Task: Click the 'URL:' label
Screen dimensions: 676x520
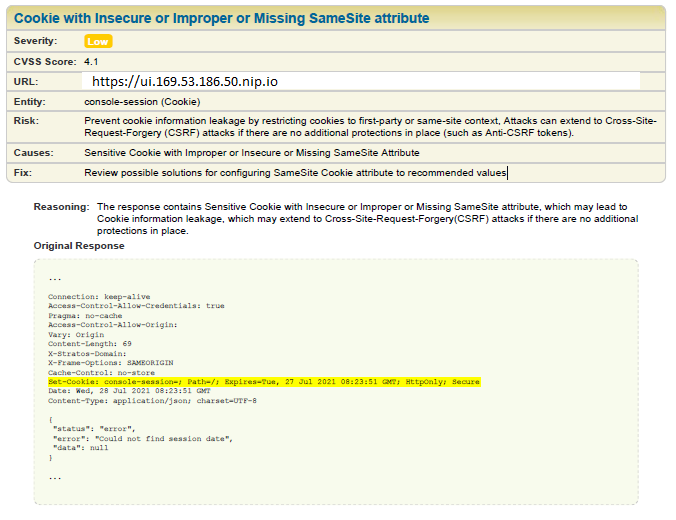Action: pyautogui.click(x=26, y=81)
